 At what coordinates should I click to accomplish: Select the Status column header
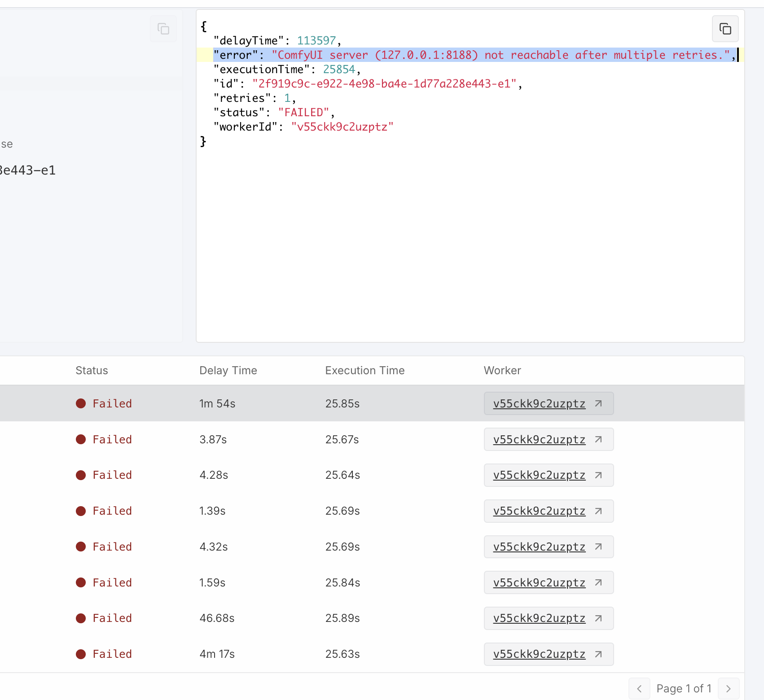(x=91, y=370)
